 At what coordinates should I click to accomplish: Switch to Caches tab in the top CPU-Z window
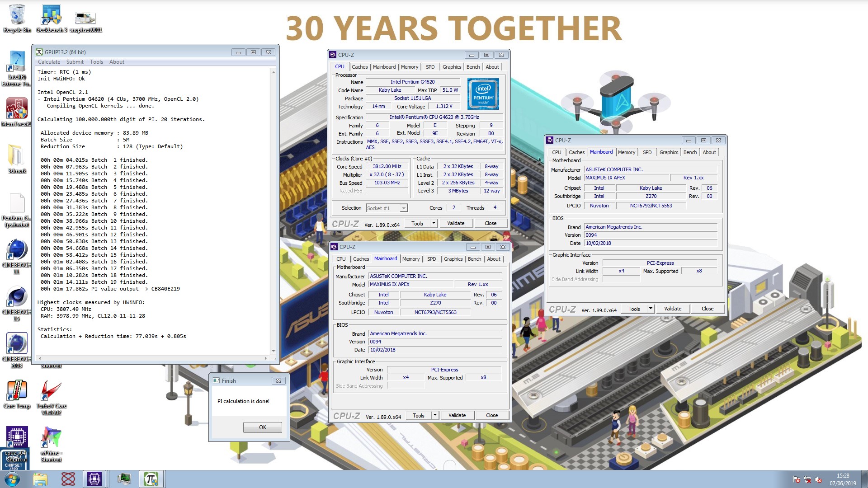[360, 67]
